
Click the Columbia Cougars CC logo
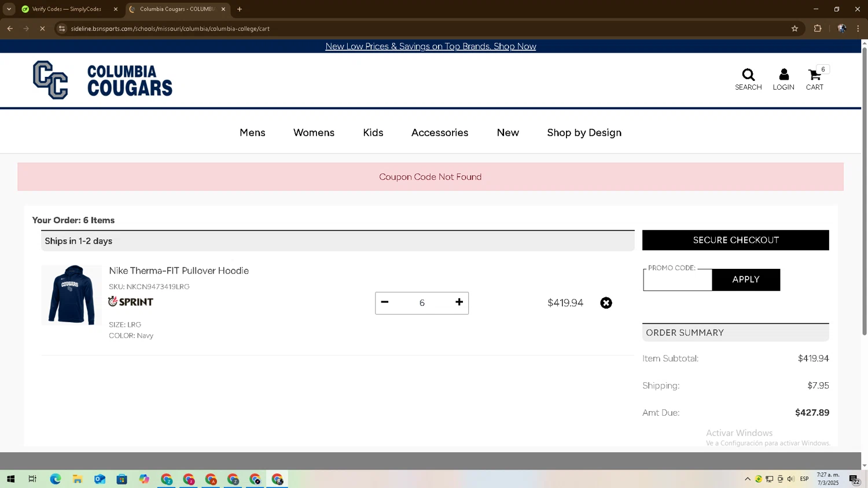[x=50, y=80]
